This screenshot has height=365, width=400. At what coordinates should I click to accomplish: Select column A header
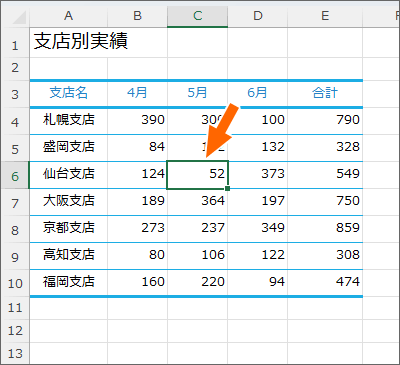click(x=68, y=16)
